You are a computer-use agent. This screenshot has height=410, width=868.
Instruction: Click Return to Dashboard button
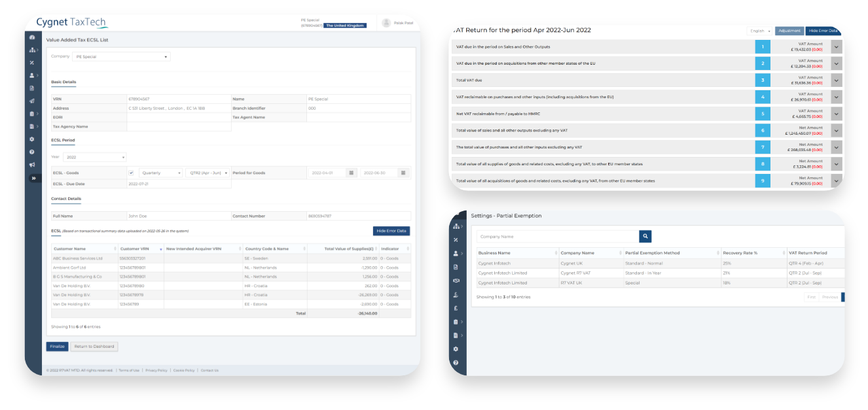click(94, 347)
